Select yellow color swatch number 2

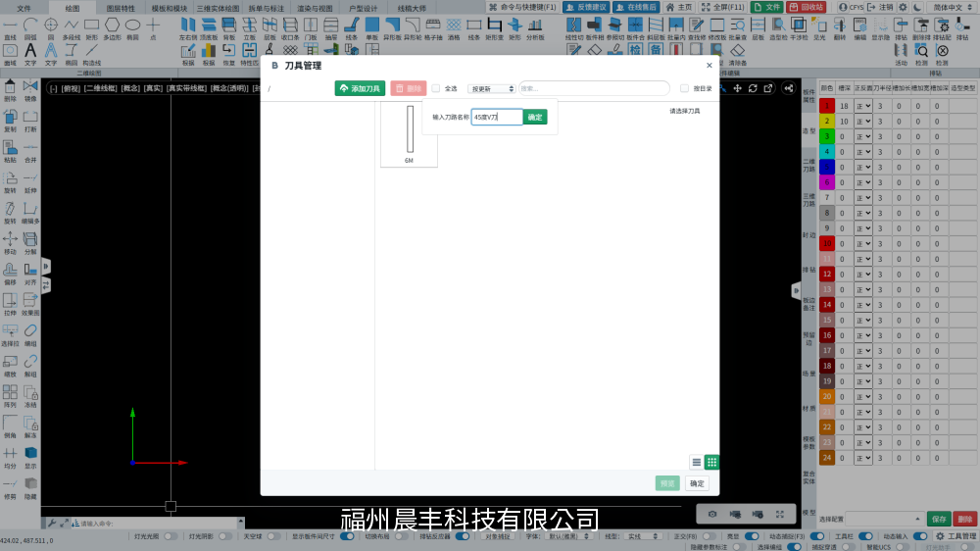tap(826, 122)
